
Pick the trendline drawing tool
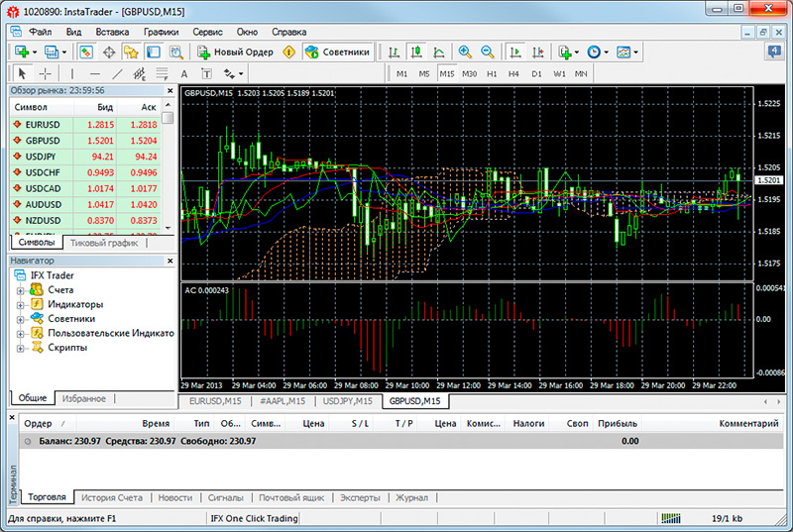(x=117, y=73)
